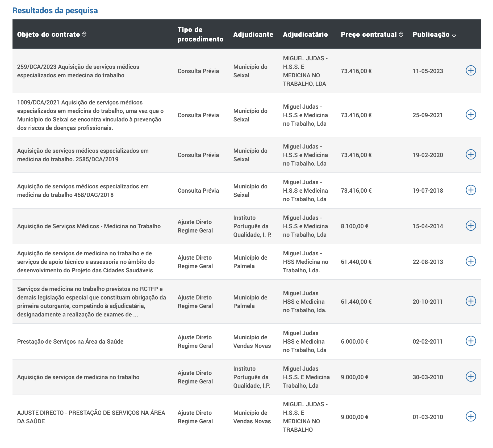493x448 pixels.
Task: Select the Adjudicatário column header
Action: click(x=305, y=35)
